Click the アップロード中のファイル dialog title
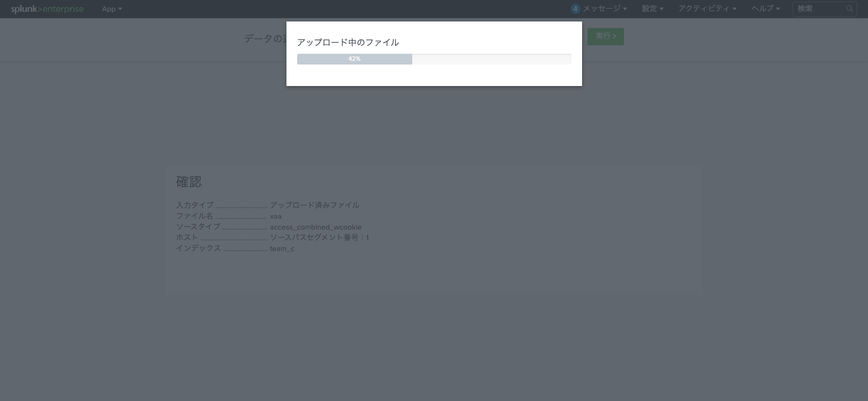Viewport: 868px width, 401px height. (348, 42)
